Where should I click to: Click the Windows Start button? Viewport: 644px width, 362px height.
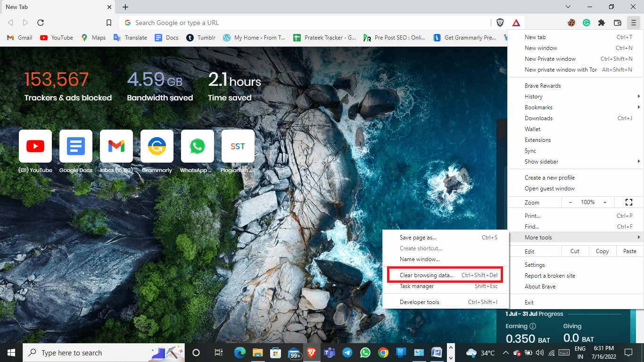coord(11,353)
